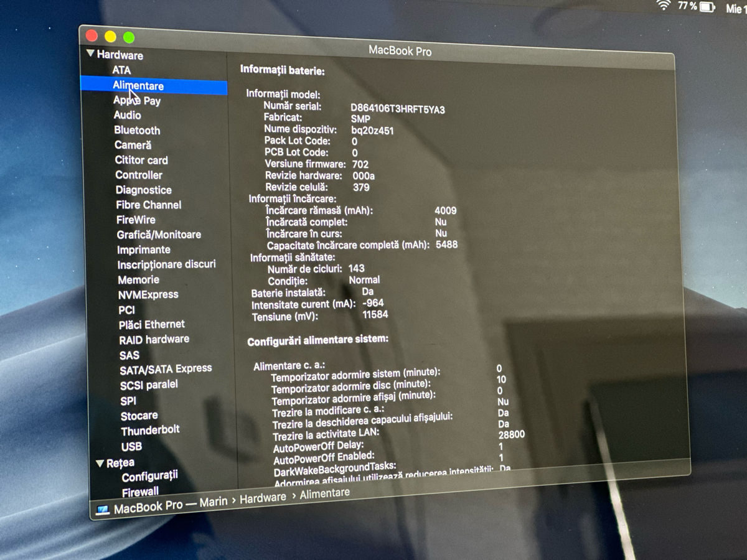Select Fibre Channel in the sidebar
747x560 pixels.
[x=149, y=205]
